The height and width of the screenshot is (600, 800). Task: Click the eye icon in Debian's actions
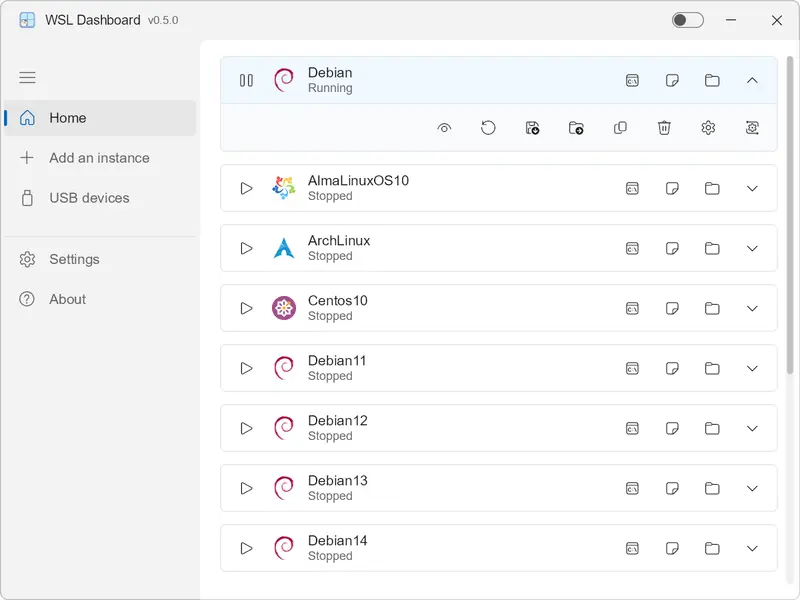click(444, 128)
